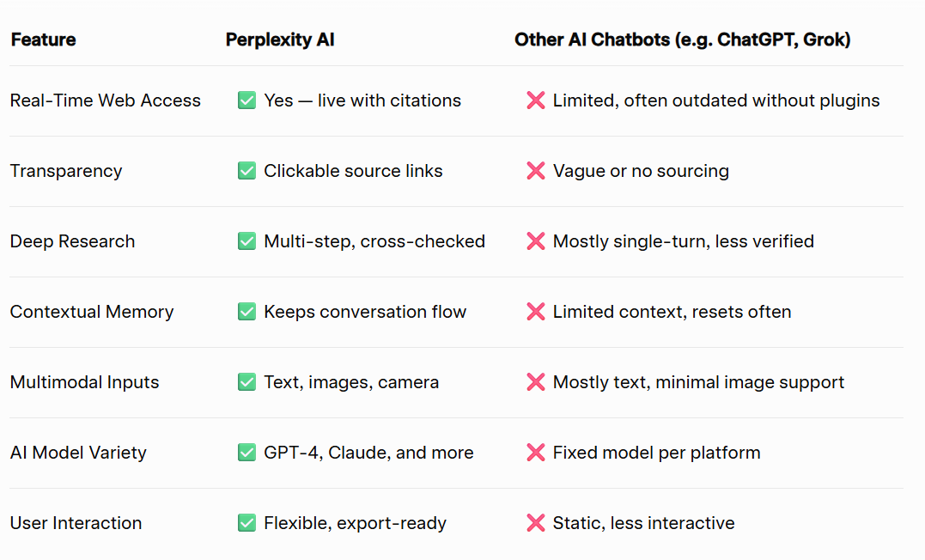
Task: Click the red X next to Limited, often outdated
Action: [536, 100]
